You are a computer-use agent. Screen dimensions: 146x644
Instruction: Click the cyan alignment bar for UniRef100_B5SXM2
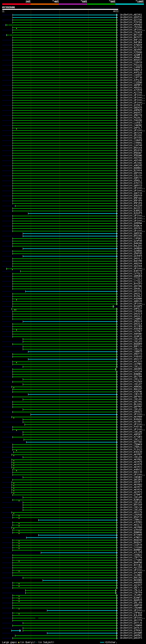tap(70, 236)
